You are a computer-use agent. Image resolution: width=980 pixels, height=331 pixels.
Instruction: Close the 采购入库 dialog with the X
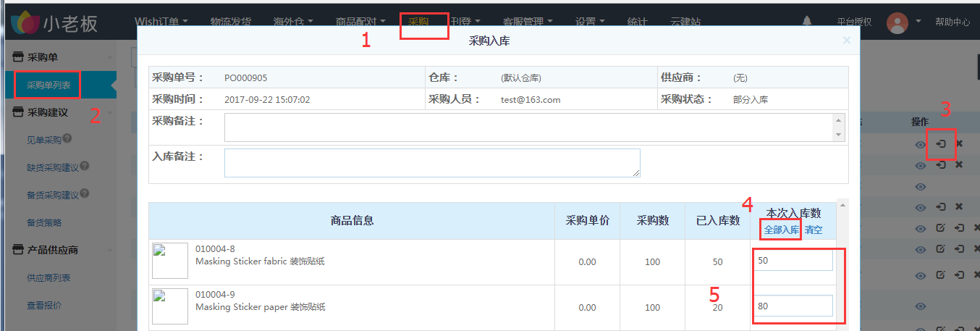847,41
